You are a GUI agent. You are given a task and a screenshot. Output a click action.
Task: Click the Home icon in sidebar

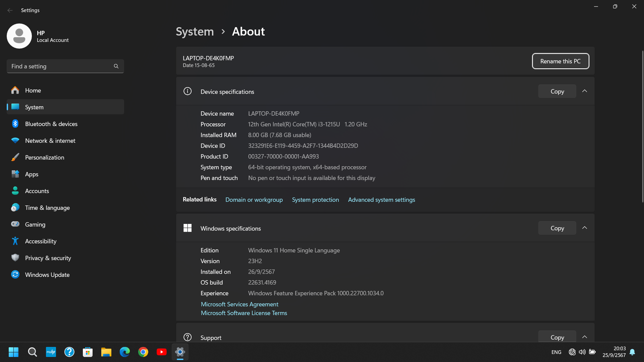click(15, 90)
